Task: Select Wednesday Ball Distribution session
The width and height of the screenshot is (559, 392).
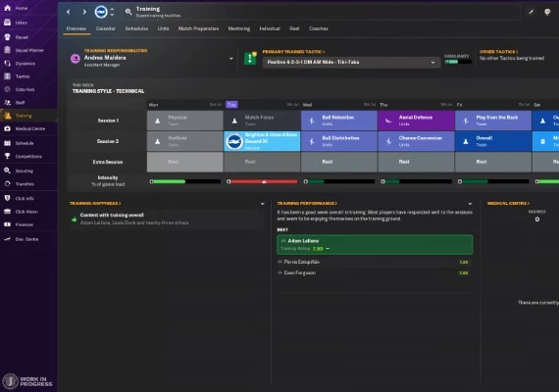Action: tap(339, 141)
